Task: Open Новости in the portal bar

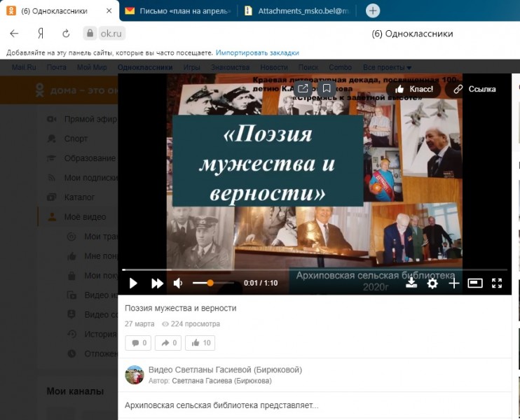Action: point(274,67)
